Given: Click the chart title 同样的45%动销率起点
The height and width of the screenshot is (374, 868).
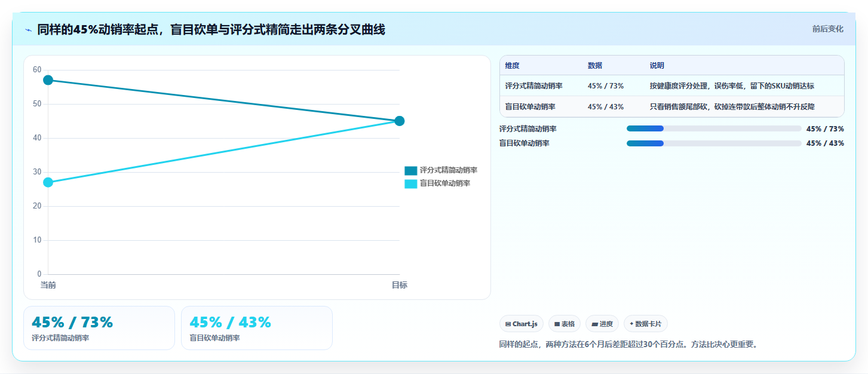Looking at the screenshot, I should click(211, 30).
